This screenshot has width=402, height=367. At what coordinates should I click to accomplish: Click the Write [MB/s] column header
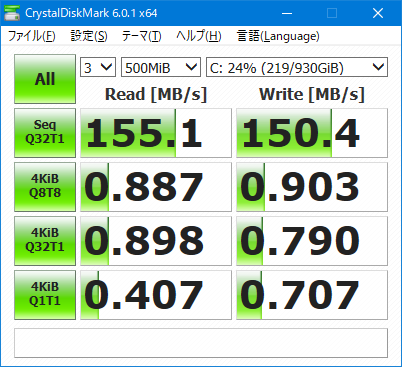[x=312, y=94]
